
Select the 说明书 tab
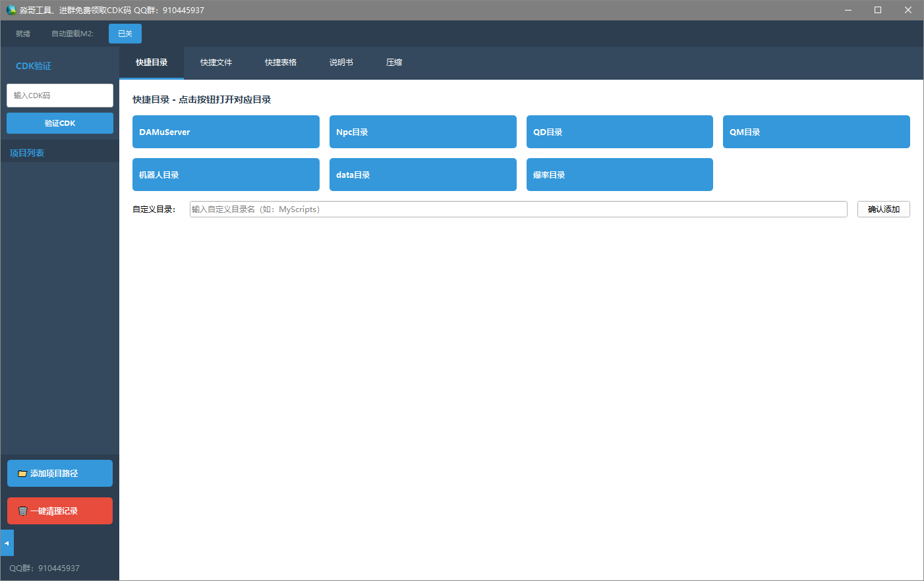pyautogui.click(x=341, y=63)
